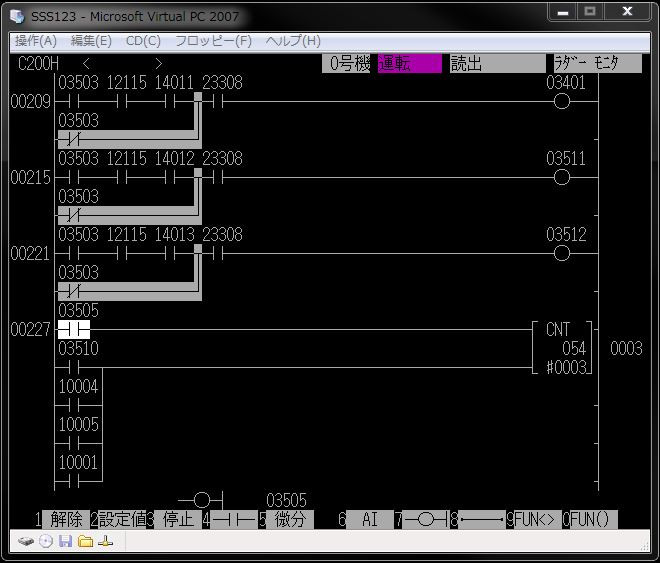Image resolution: width=660 pixels, height=563 pixels.
Task: Select function key 2 設定値
Action: tap(122, 520)
